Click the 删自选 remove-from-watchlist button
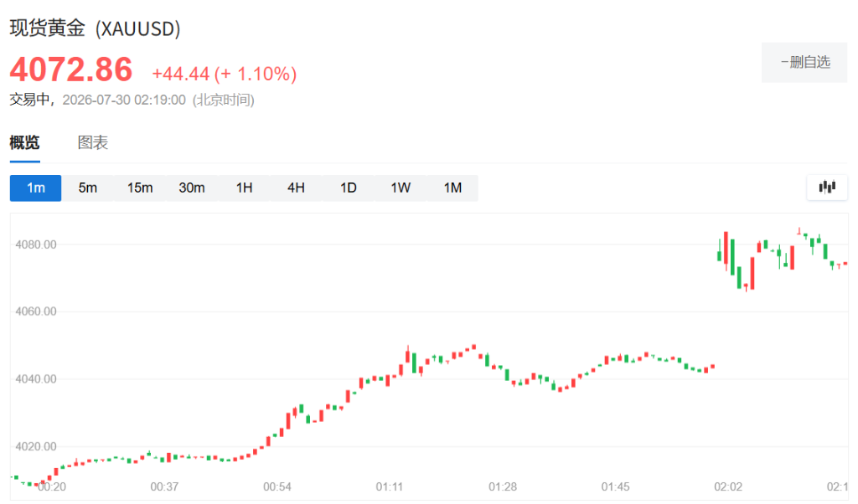Viewport: 858px width, 504px height. pyautogui.click(x=804, y=62)
